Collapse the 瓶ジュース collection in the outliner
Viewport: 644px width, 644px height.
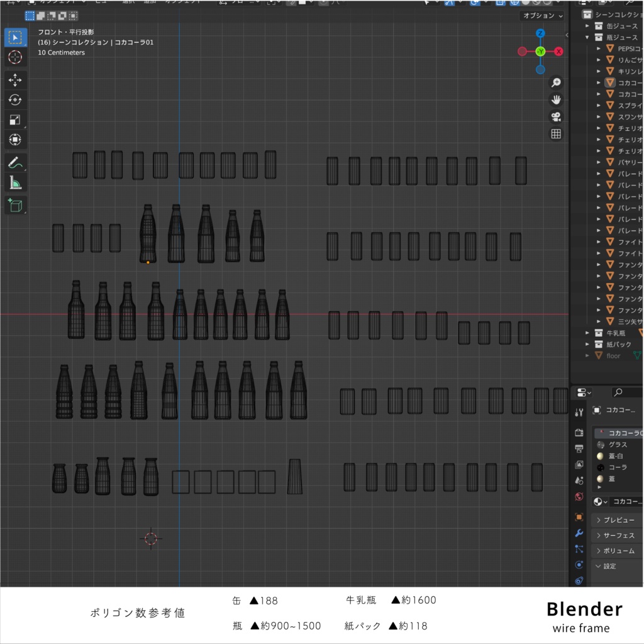click(x=587, y=37)
